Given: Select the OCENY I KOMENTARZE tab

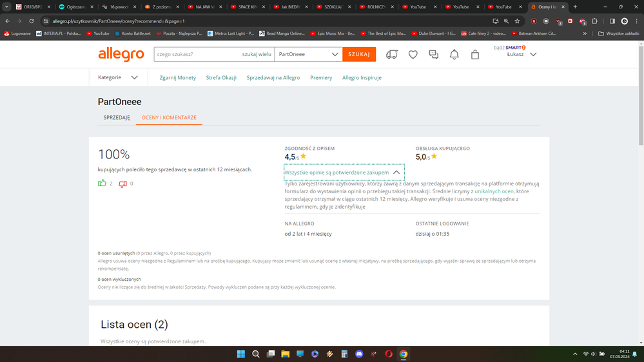Looking at the screenshot, I should 169,117.
